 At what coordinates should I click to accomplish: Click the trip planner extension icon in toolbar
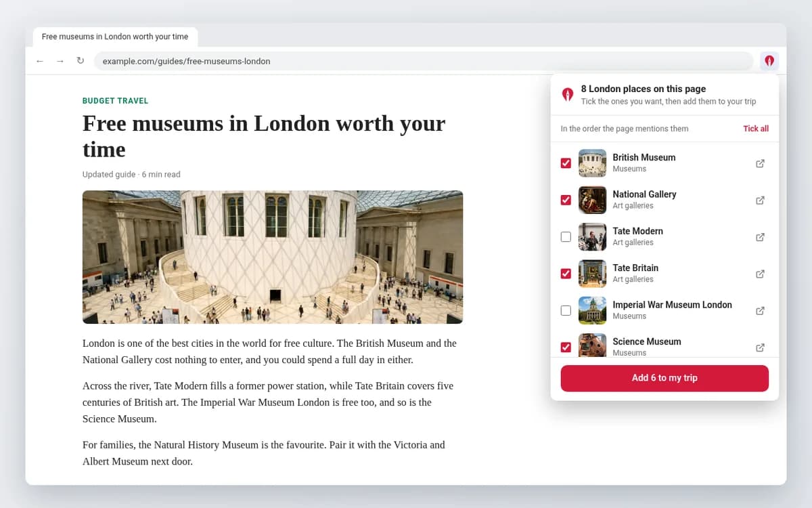point(769,61)
